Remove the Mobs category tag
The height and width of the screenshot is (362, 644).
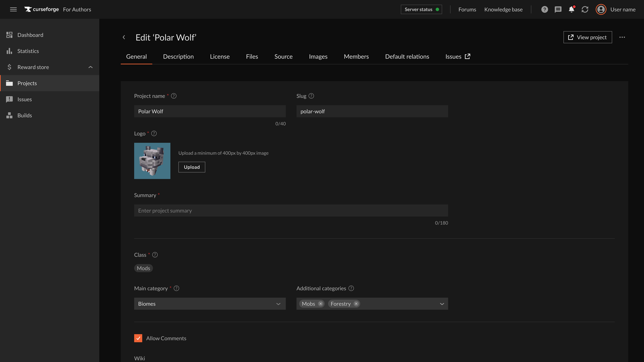(321, 304)
